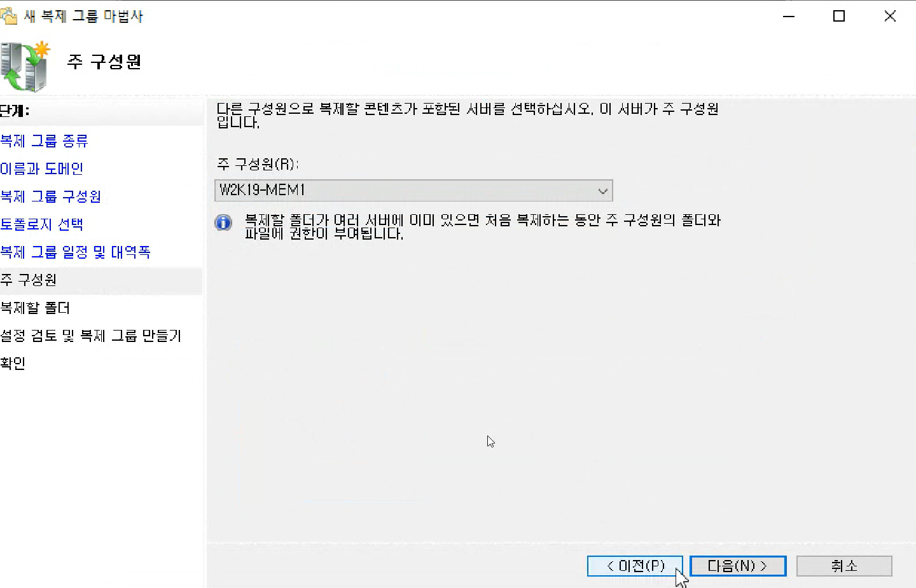Viewport: 916px width, 588px height.
Task: Open the 주 구성원 dropdown arrow
Action: (x=602, y=191)
